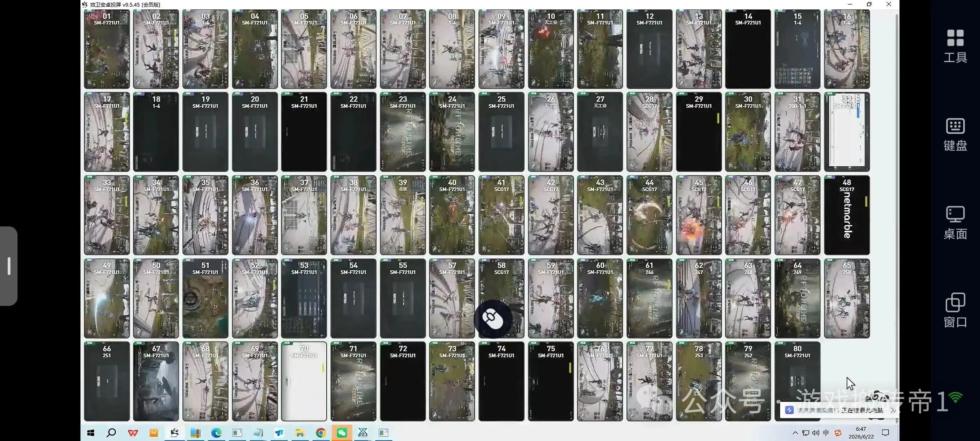The image size is (980, 441).
Task: Click the panda screen-mirroring app taskbar icon
Action: [x=175, y=433]
